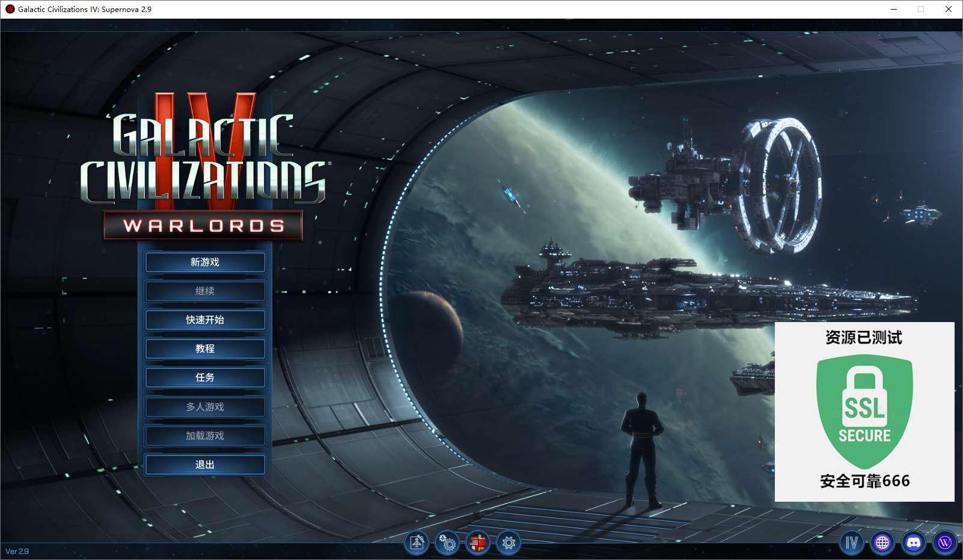This screenshot has height=560, width=963.
Task: Exit the game via 退出
Action: click(205, 464)
